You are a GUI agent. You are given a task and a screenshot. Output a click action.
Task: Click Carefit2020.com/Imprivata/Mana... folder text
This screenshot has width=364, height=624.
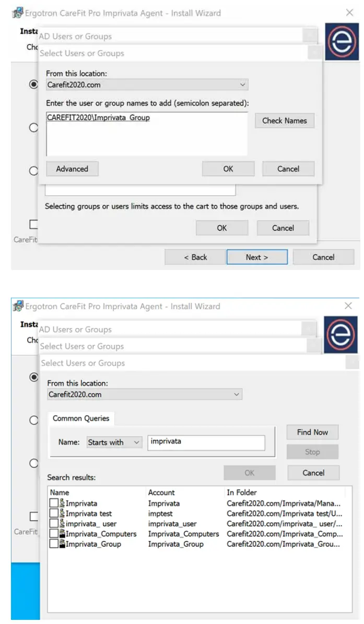[284, 503]
